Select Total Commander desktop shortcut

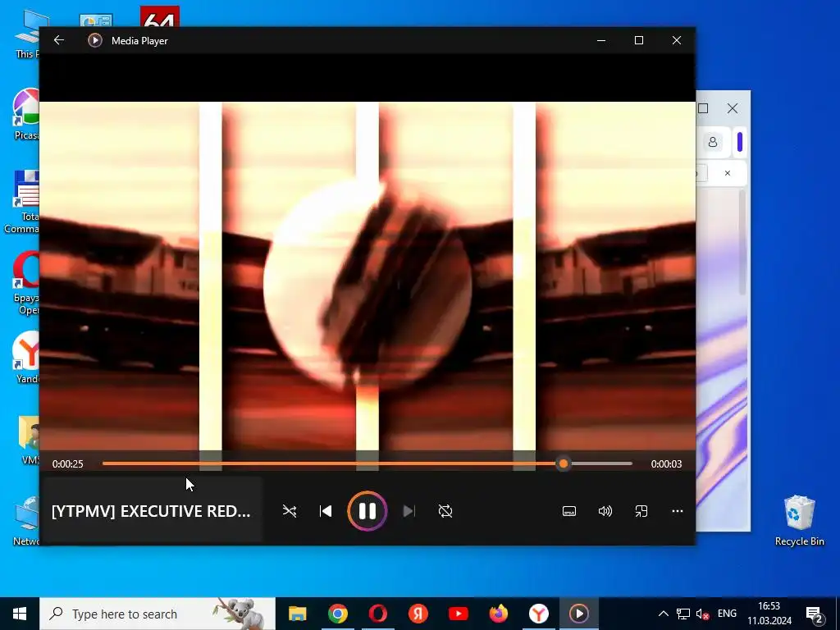[24, 202]
